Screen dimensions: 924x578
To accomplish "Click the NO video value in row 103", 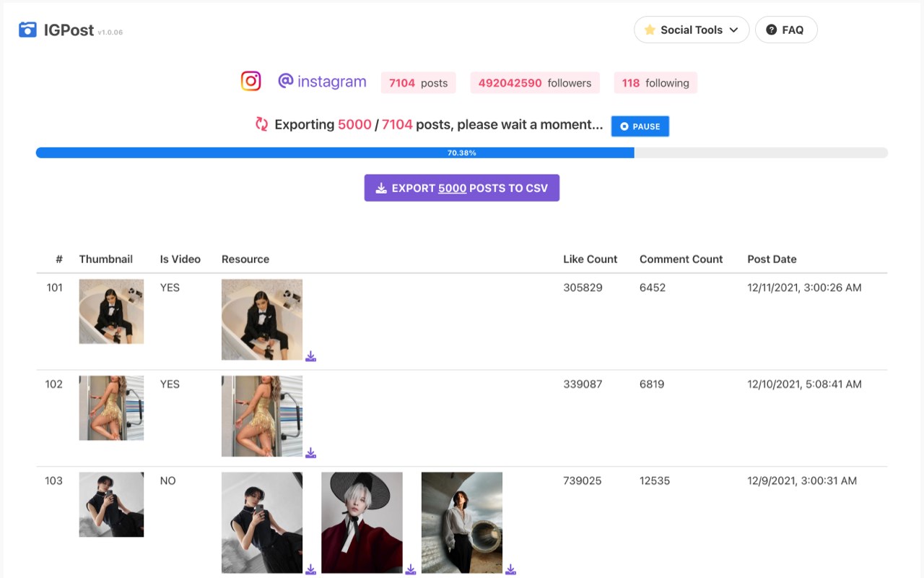I will pyautogui.click(x=168, y=480).
